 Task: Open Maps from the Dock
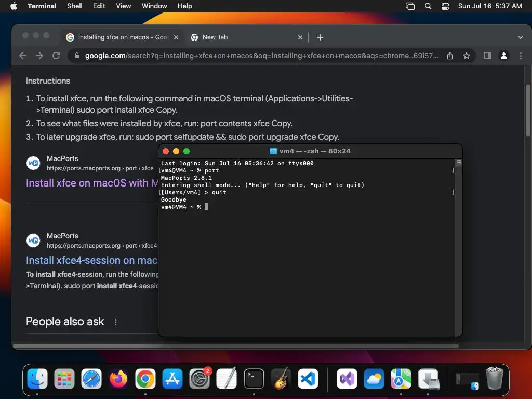(x=401, y=379)
